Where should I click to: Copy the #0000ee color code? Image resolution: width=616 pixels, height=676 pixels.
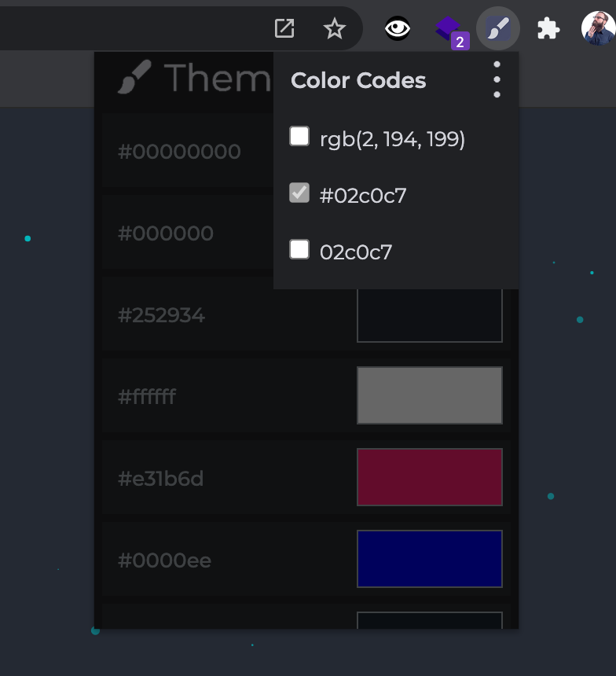[164, 560]
